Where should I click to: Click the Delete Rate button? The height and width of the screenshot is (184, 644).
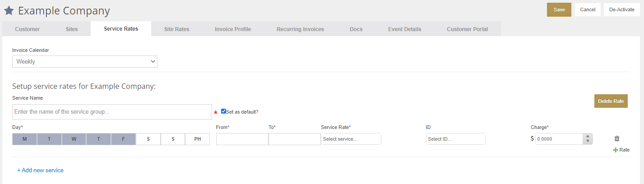(611, 101)
